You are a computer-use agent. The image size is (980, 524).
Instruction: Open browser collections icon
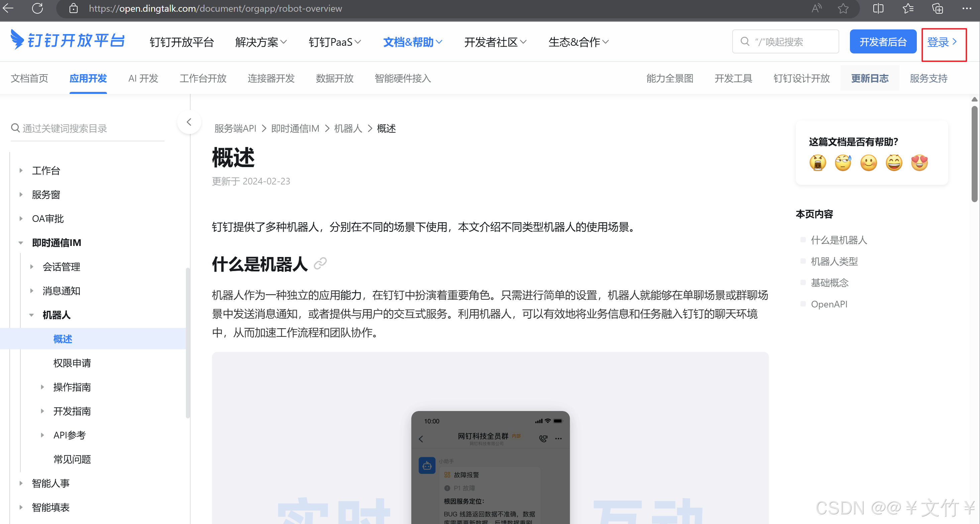938,8
